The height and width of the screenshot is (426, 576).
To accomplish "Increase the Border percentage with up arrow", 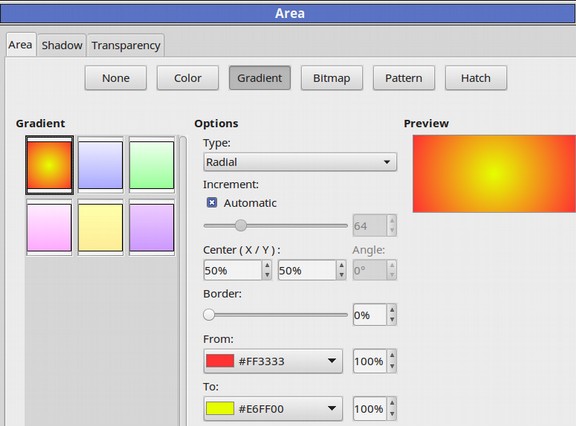I will 392,310.
